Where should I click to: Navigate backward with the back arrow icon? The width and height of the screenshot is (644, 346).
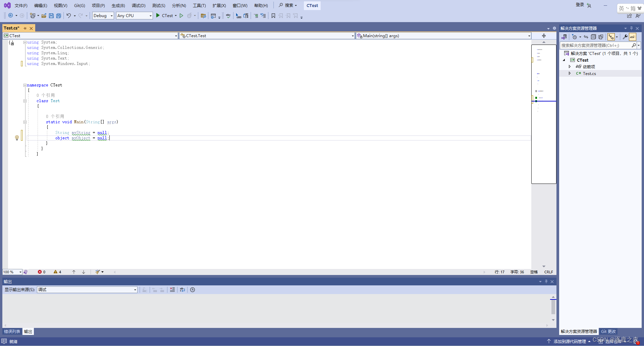(11, 16)
